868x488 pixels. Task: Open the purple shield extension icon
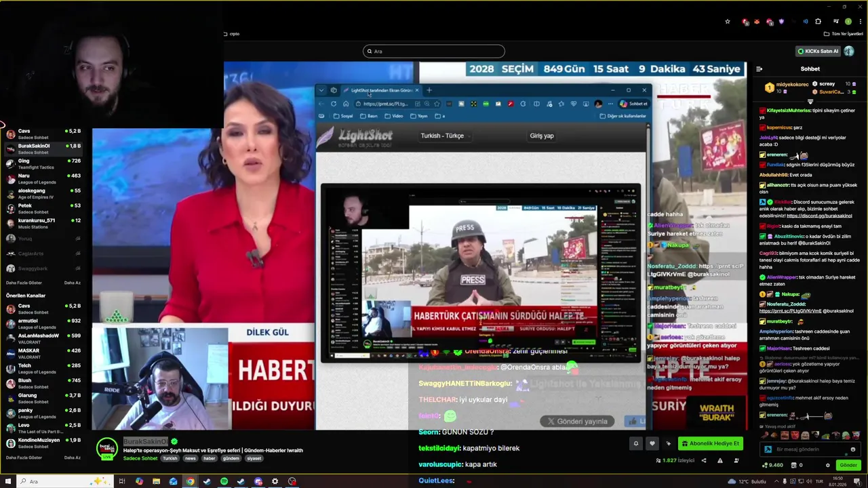(781, 22)
